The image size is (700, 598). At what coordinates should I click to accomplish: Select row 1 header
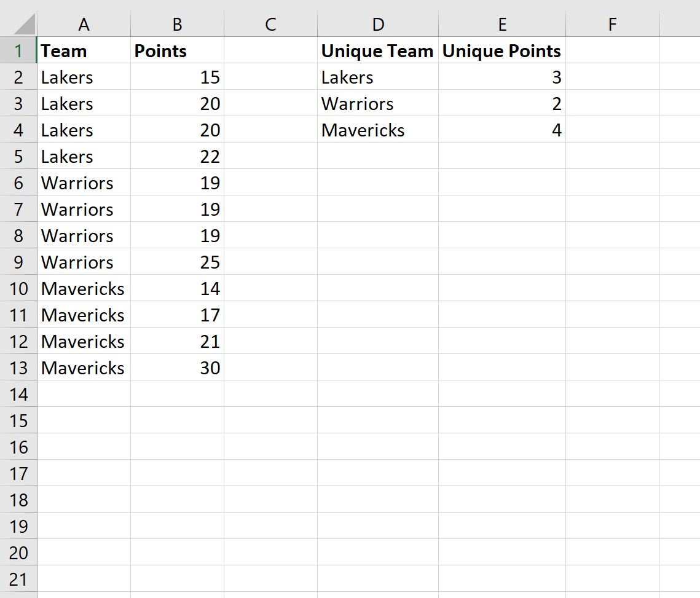coord(18,50)
